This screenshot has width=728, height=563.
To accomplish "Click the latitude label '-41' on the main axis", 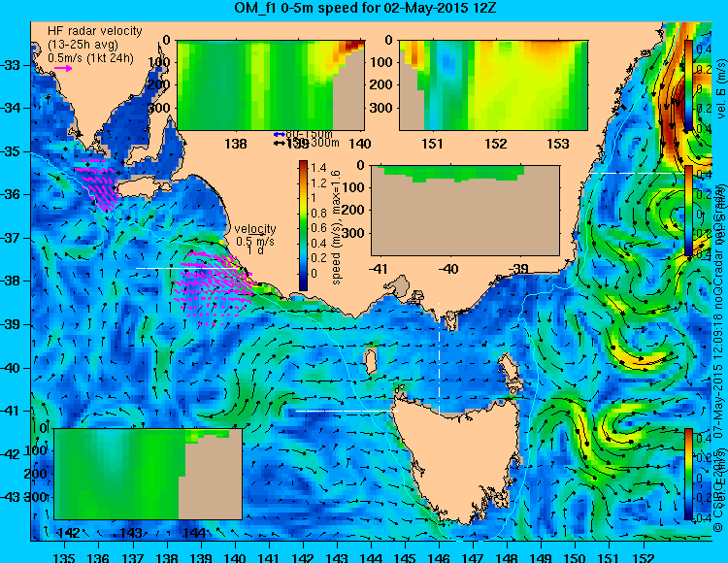I will coord(11,411).
